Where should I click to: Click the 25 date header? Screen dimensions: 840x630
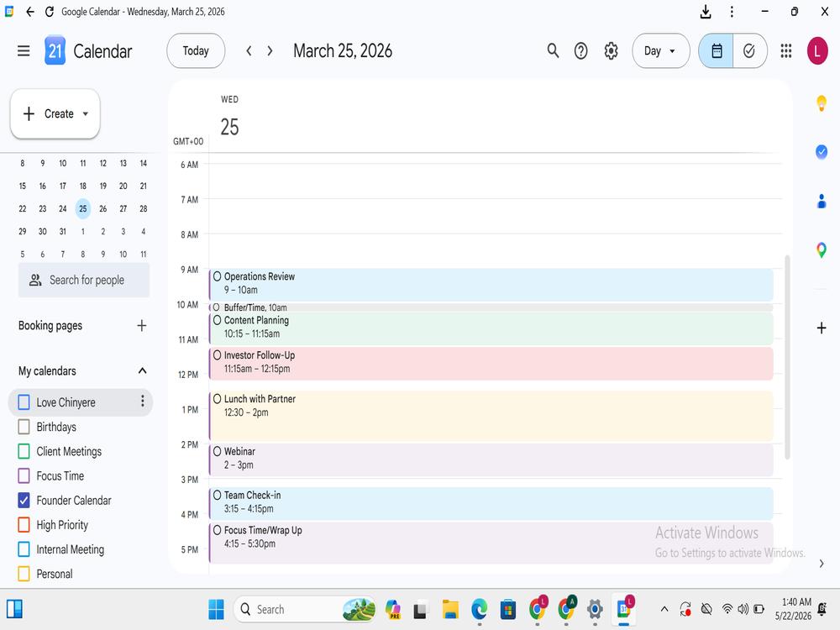229,127
